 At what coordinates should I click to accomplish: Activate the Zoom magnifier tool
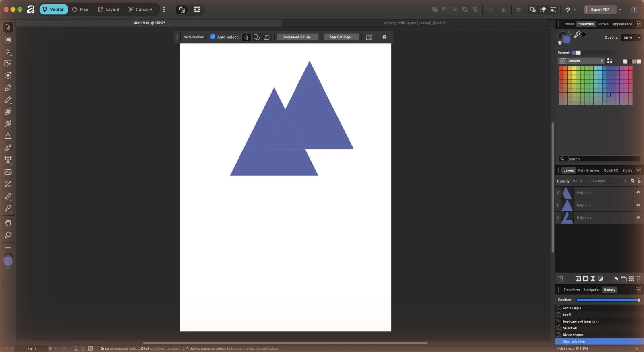[x=8, y=235]
